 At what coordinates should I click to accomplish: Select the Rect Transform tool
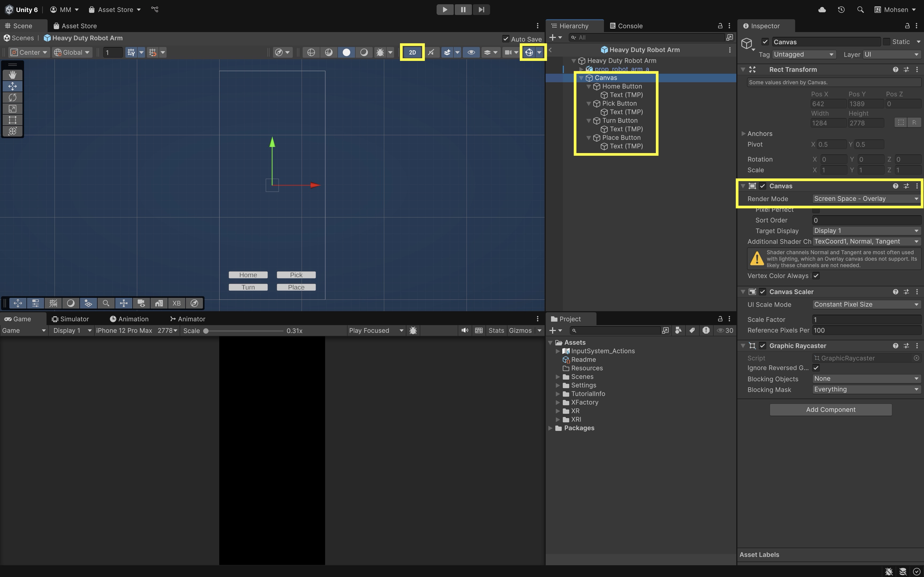[12, 120]
